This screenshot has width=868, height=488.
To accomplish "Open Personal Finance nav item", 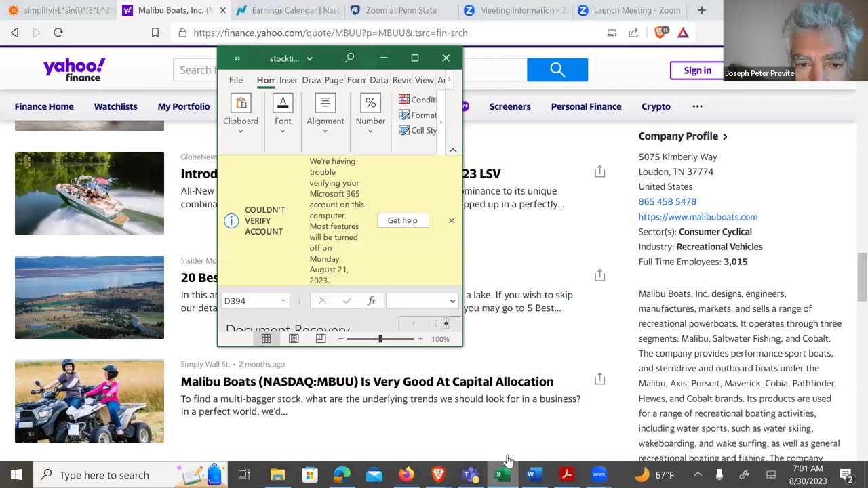I will click(x=586, y=106).
